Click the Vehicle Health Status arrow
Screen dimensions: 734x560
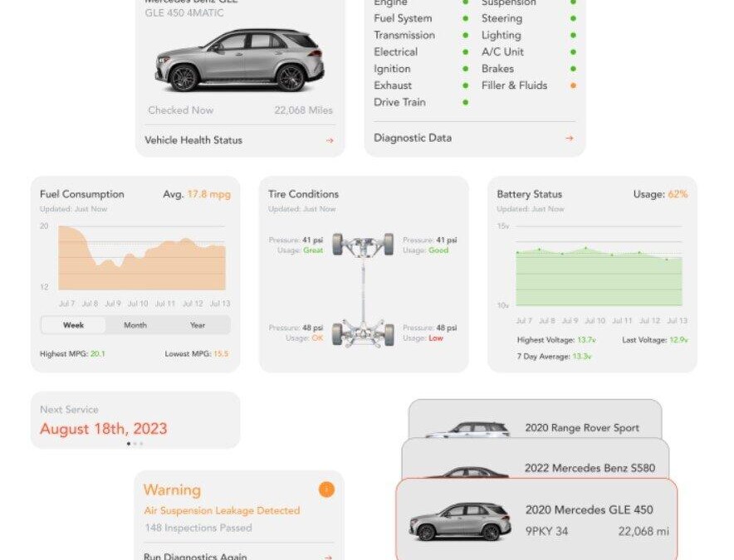pyautogui.click(x=330, y=140)
